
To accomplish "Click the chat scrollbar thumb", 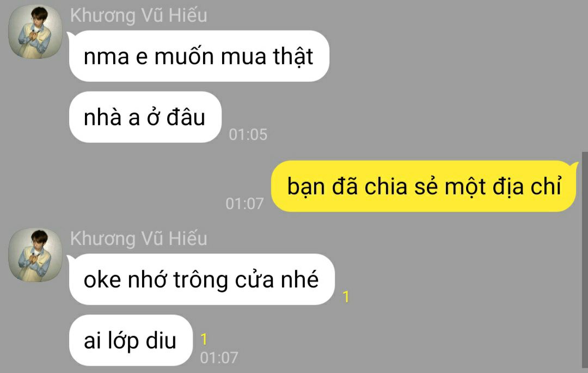I will (x=585, y=260).
